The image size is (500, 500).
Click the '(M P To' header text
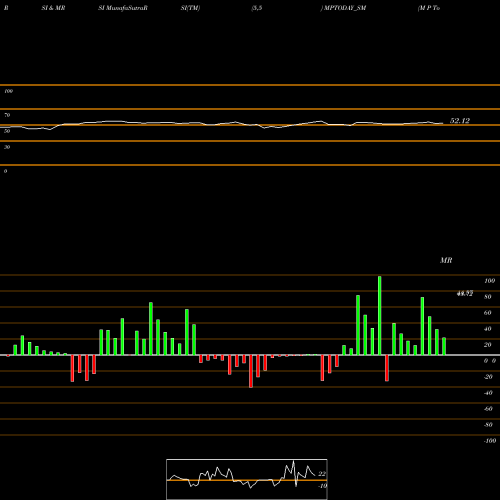tap(429, 8)
